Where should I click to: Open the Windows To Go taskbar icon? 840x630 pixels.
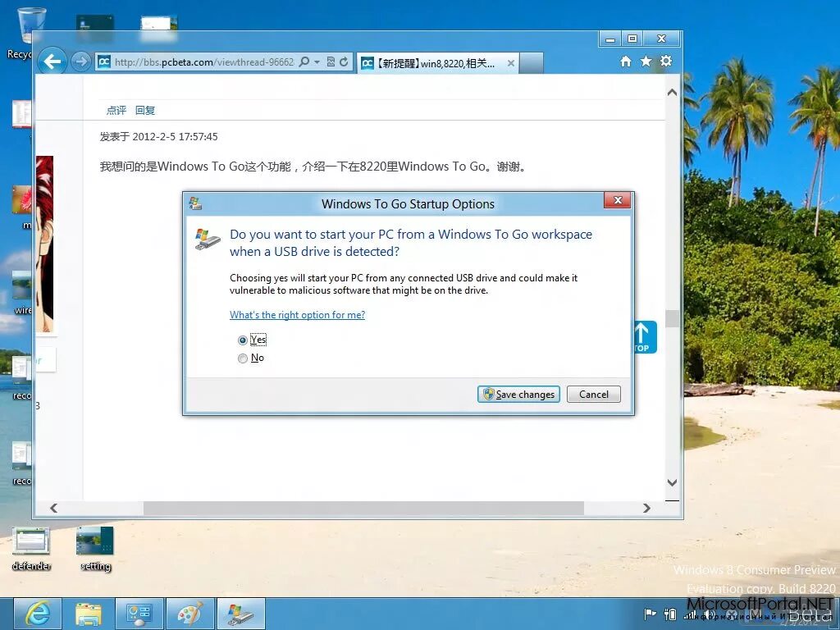(240, 613)
